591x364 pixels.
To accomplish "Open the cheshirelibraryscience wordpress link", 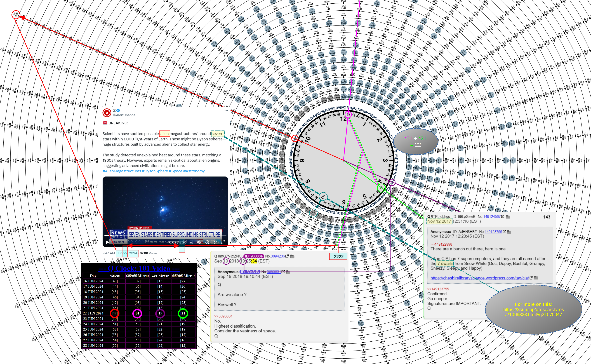I will (x=480, y=278).
